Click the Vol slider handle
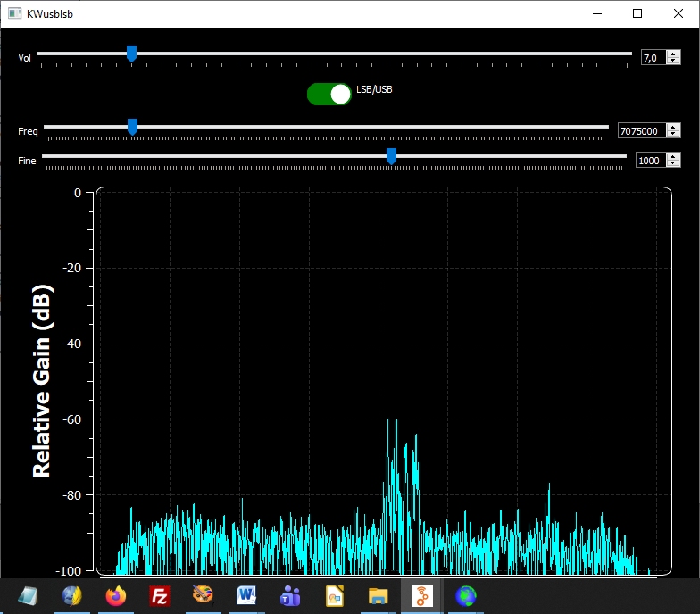700x614 pixels. point(131,54)
